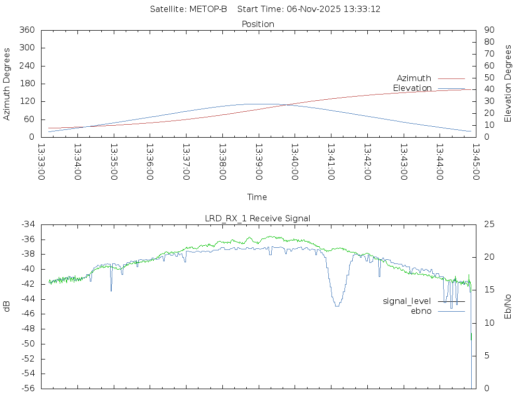The image size is (532, 399).
Task: Click the Position chart title
Action: tap(258, 24)
